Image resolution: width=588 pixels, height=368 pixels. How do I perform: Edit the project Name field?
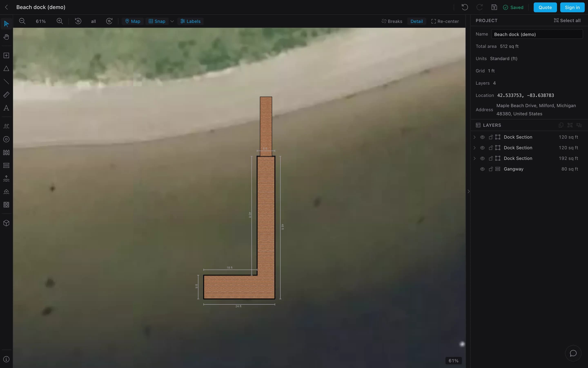537,34
